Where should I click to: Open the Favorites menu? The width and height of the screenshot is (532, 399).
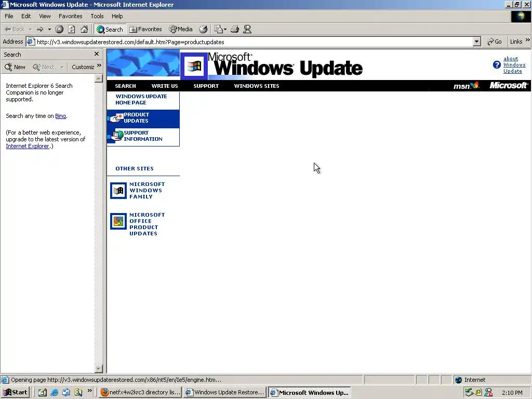[x=70, y=16]
